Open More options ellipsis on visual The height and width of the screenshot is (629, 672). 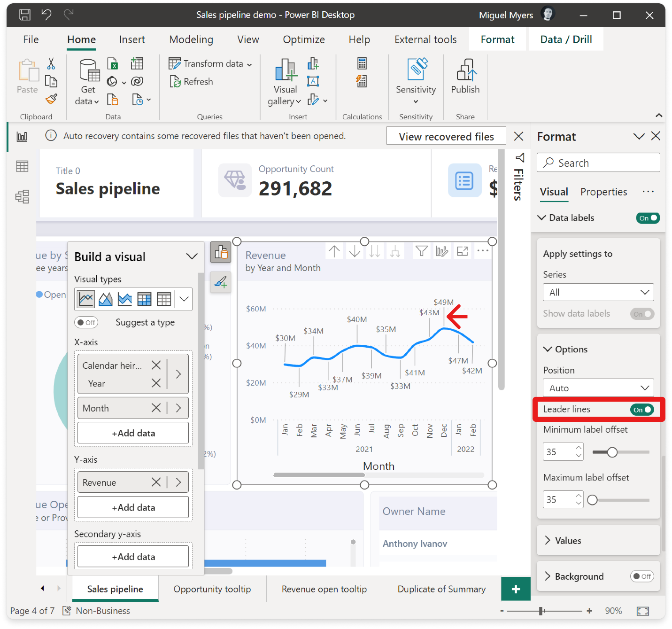(483, 251)
